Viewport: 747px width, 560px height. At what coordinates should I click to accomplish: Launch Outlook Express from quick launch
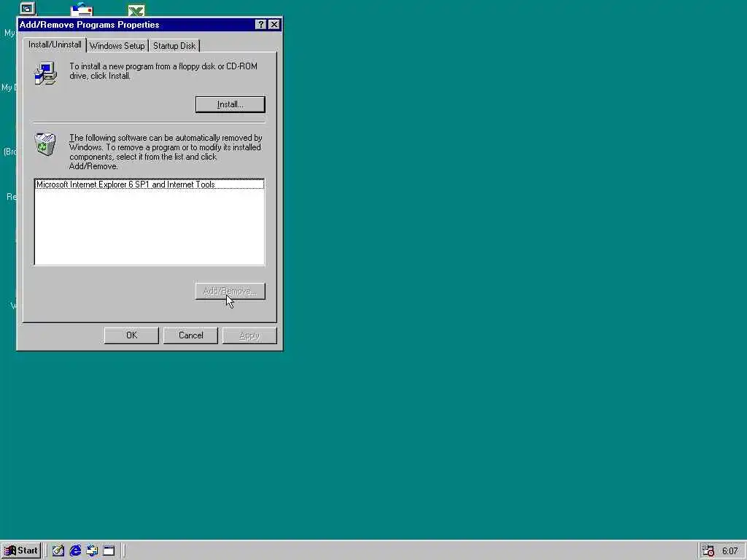click(x=92, y=551)
